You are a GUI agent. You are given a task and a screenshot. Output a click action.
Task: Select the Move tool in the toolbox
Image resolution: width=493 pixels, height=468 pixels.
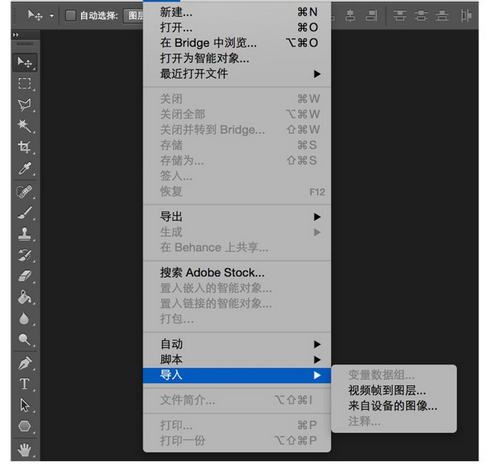25,62
